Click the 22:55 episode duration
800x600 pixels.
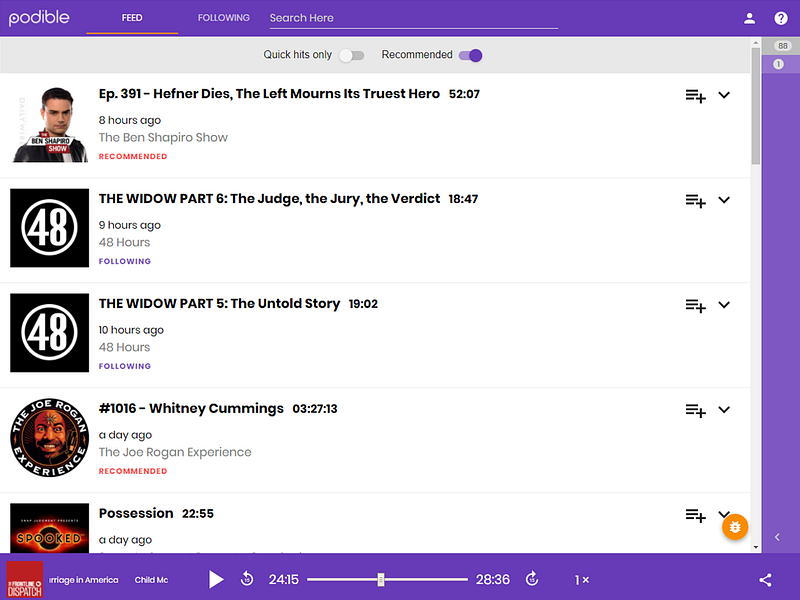(198, 514)
